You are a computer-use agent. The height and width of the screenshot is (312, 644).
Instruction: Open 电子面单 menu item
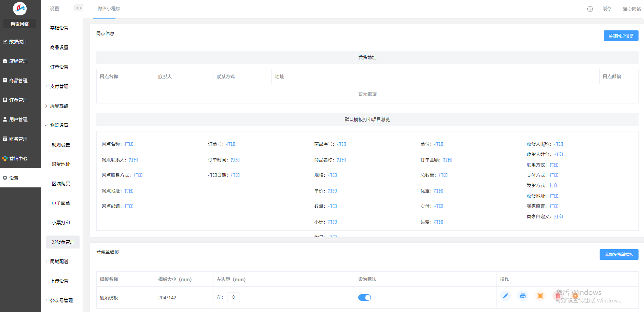61,203
